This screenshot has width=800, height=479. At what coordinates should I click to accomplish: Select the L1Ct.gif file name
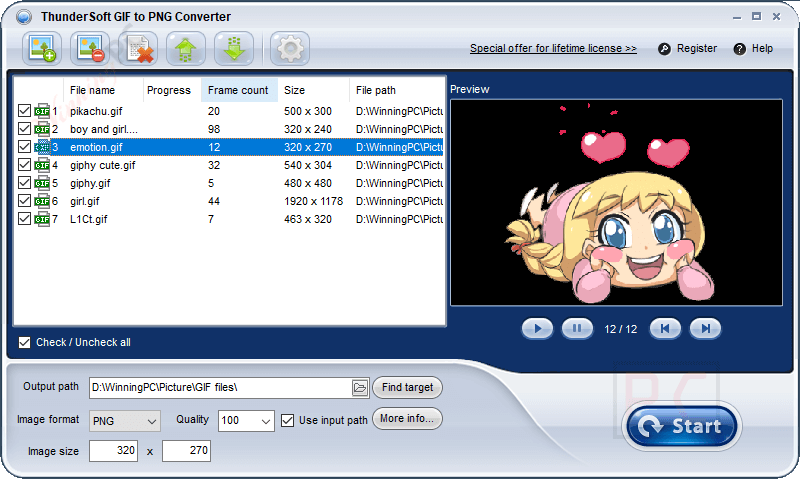(88, 219)
